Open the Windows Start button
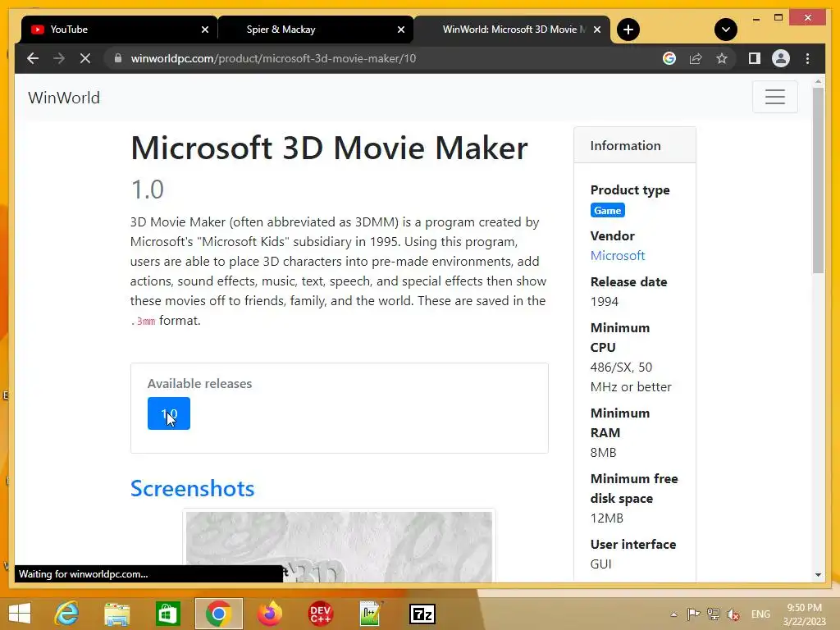Screen dimensions: 840x630 coord(20,614)
